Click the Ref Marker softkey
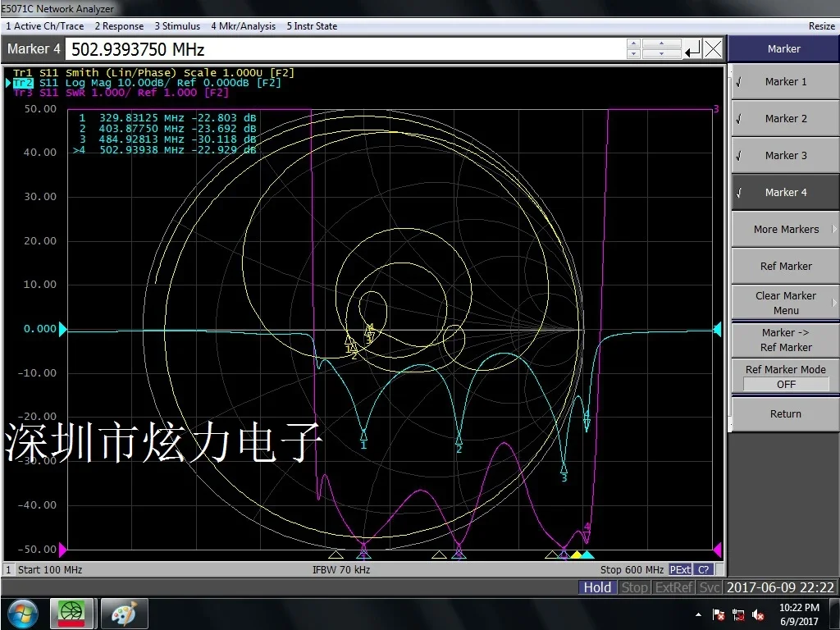The image size is (840, 630). (785, 267)
